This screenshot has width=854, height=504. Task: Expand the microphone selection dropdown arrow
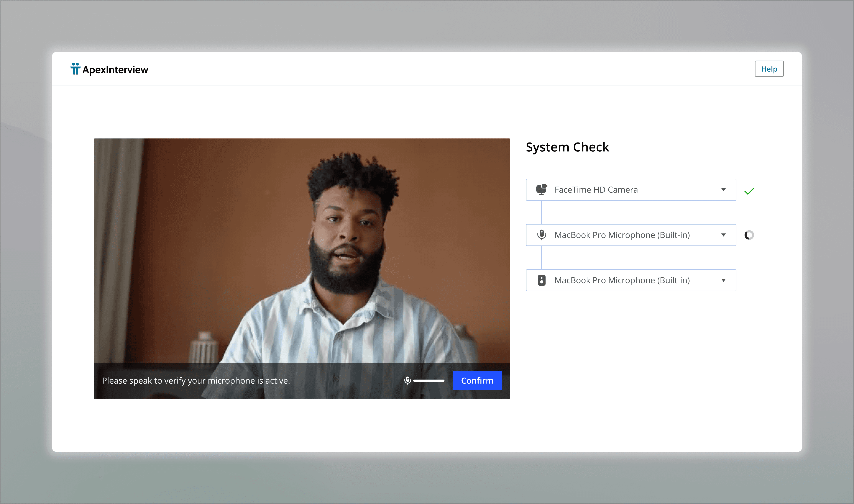[723, 235]
